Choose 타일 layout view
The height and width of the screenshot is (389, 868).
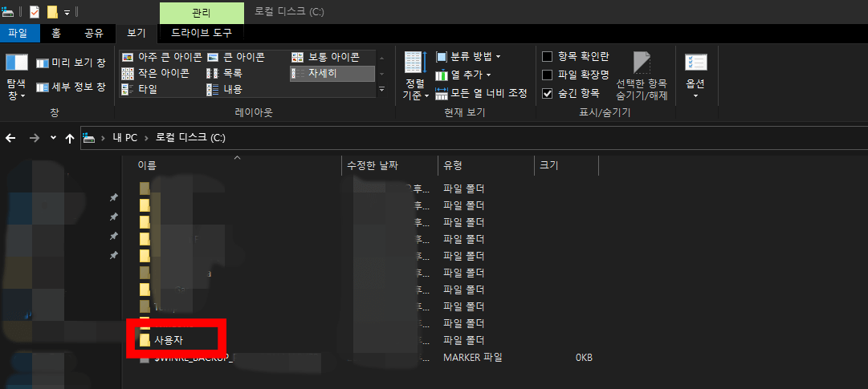[140, 89]
